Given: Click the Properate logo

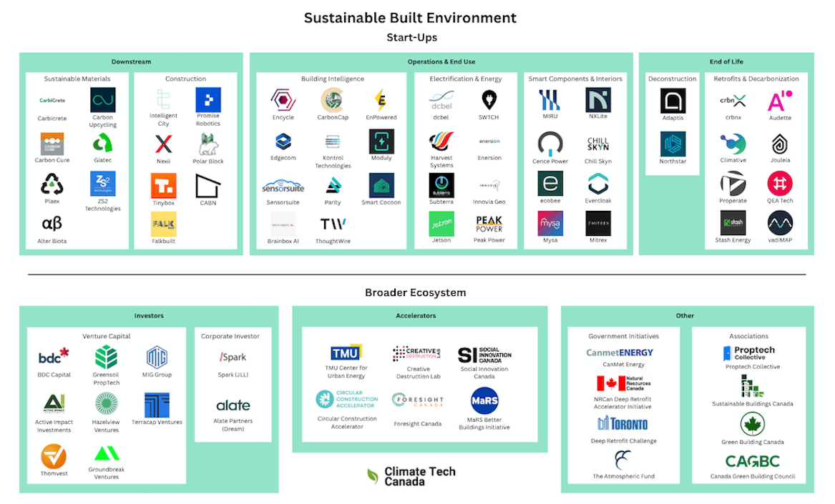Looking at the screenshot, I should 733,184.
